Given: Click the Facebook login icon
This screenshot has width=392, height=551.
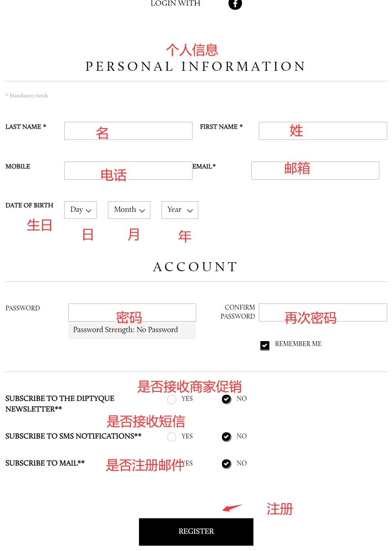Looking at the screenshot, I should pos(235,4).
